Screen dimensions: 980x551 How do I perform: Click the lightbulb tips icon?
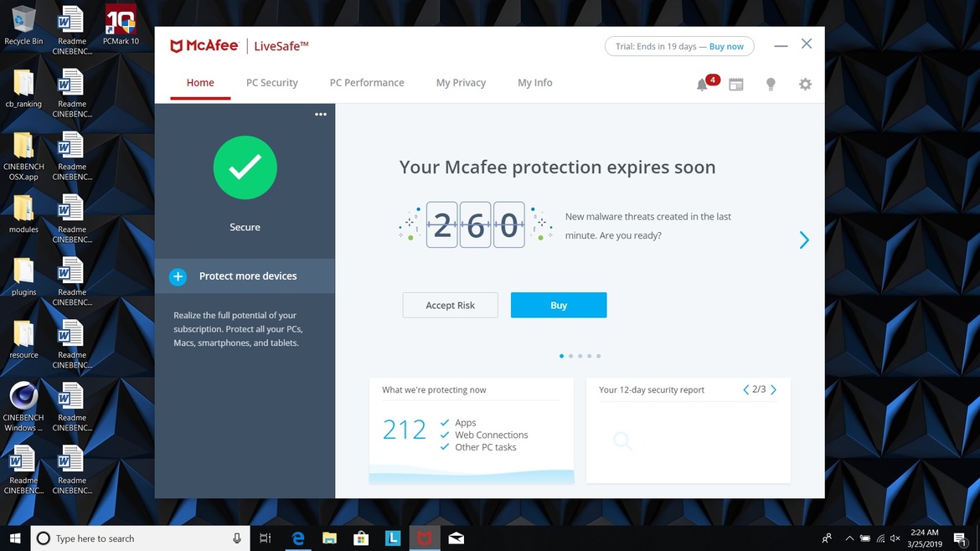[x=771, y=85]
